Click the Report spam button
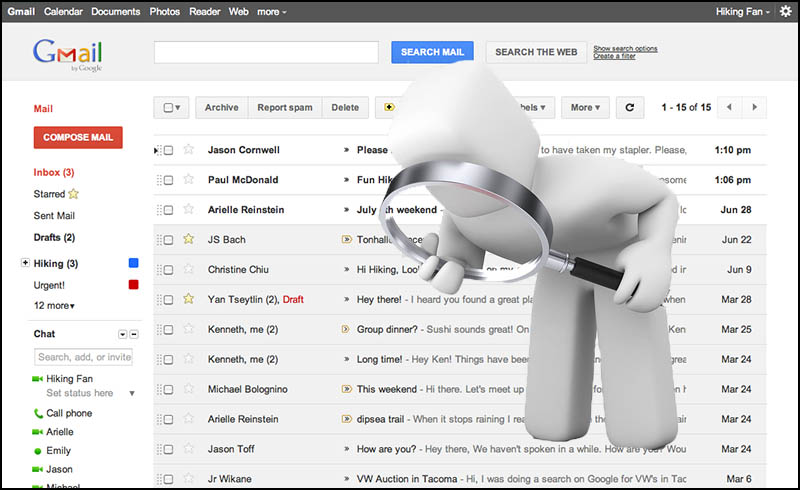 tap(285, 107)
